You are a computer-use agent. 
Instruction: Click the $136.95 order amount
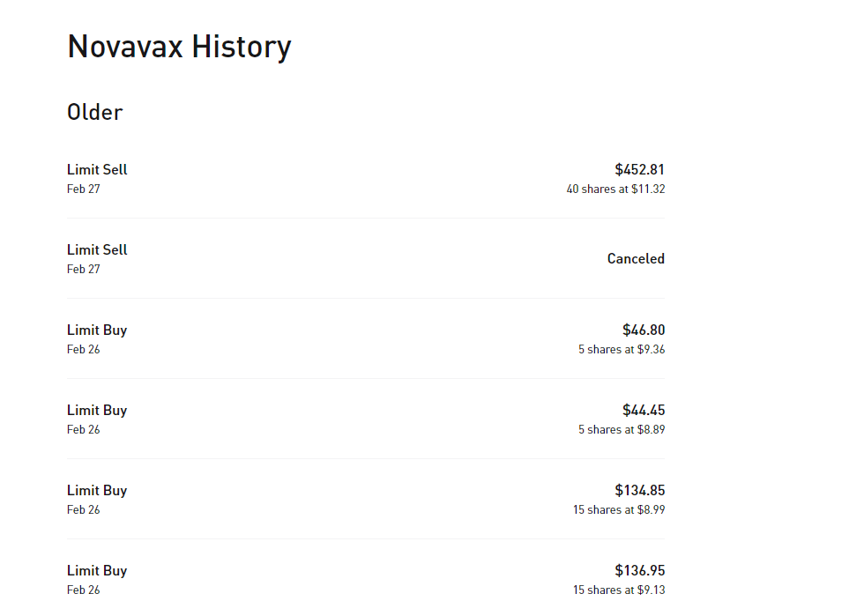(x=639, y=570)
